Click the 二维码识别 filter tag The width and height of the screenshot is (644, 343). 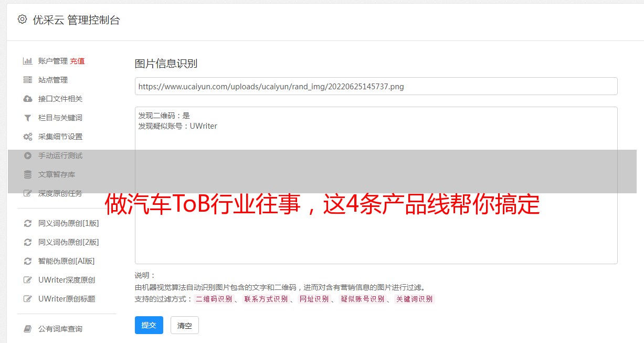click(214, 299)
